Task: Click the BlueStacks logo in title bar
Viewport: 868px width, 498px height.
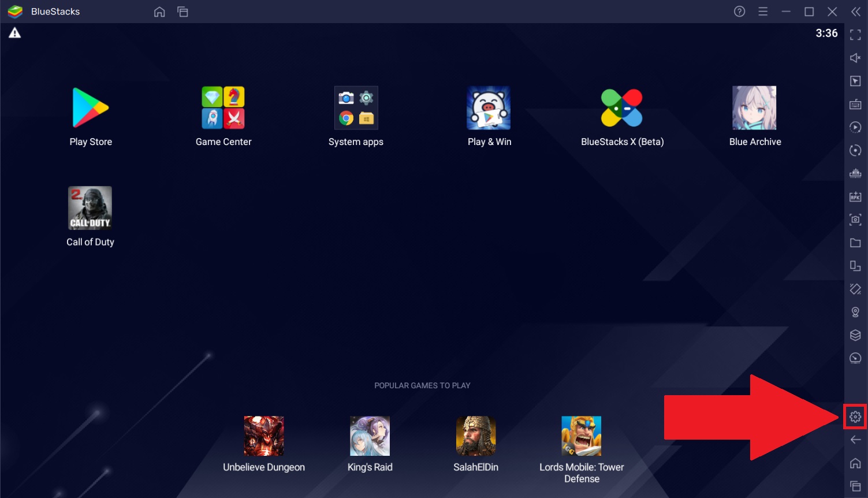Action: click(15, 12)
